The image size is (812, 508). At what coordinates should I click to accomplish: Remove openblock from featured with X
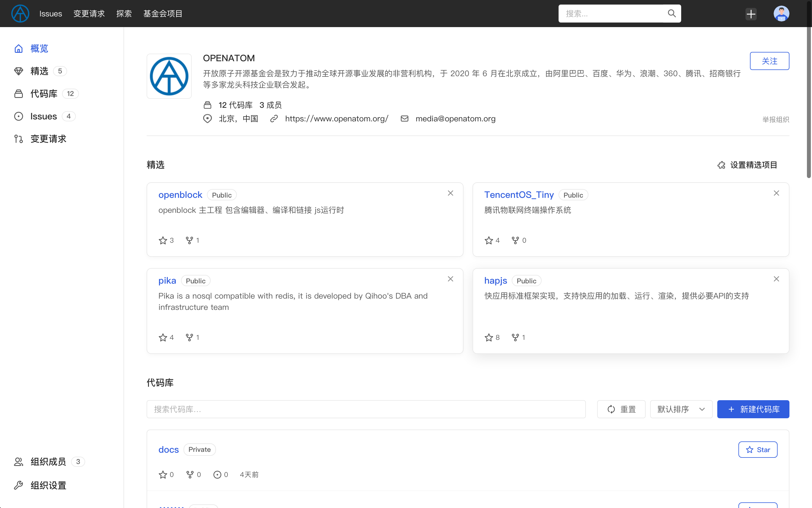pos(450,193)
